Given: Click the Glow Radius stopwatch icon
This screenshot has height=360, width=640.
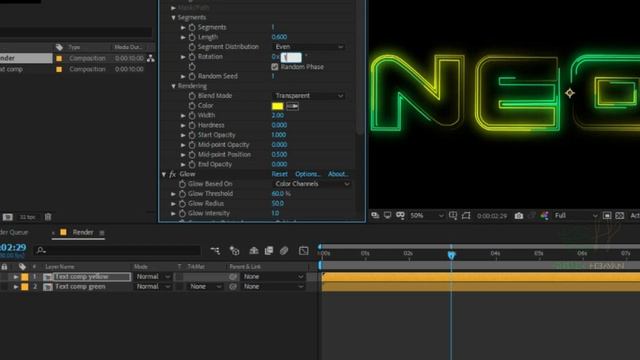Looking at the screenshot, I should tap(182, 204).
